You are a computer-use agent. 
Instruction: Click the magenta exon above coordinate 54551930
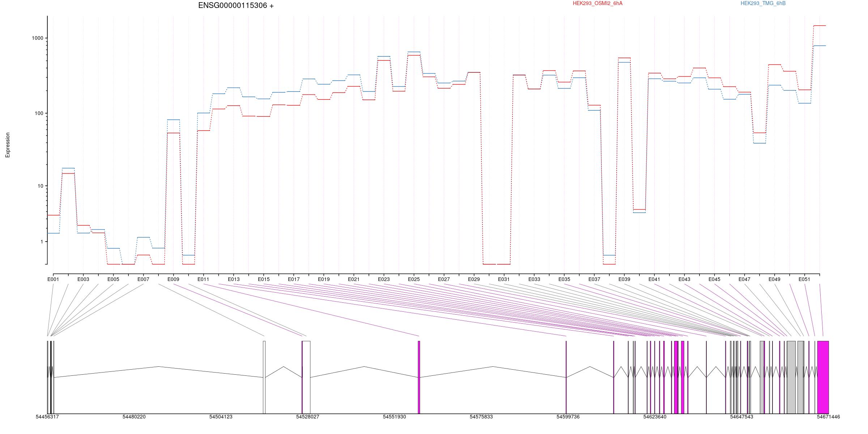(419, 377)
